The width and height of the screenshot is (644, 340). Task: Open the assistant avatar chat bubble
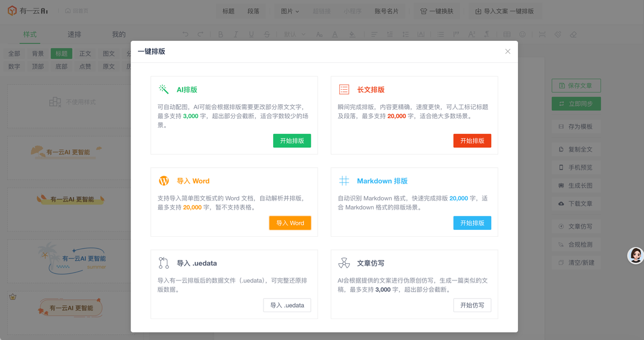pyautogui.click(x=636, y=256)
